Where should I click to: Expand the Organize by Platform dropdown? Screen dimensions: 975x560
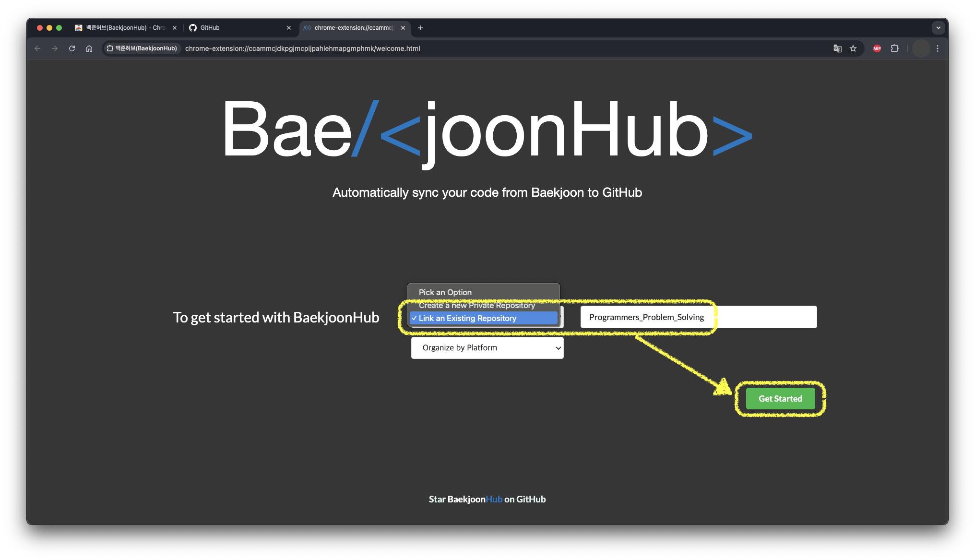point(487,348)
